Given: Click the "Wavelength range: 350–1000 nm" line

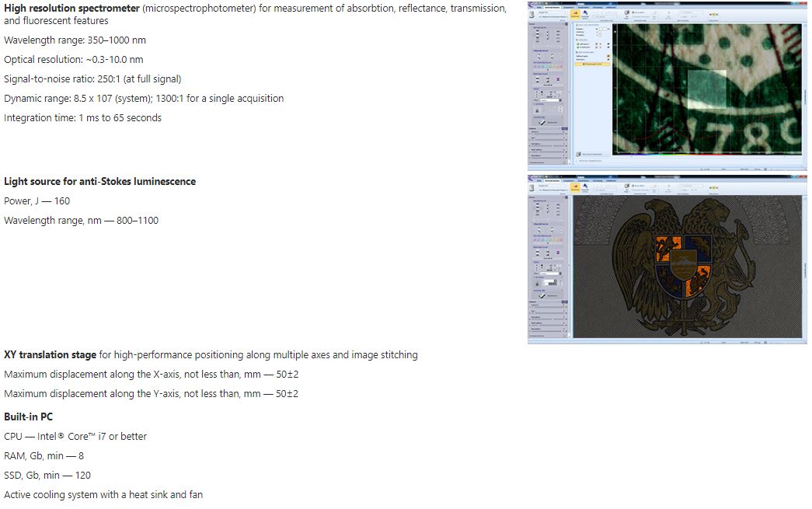Looking at the screenshot, I should (75, 40).
